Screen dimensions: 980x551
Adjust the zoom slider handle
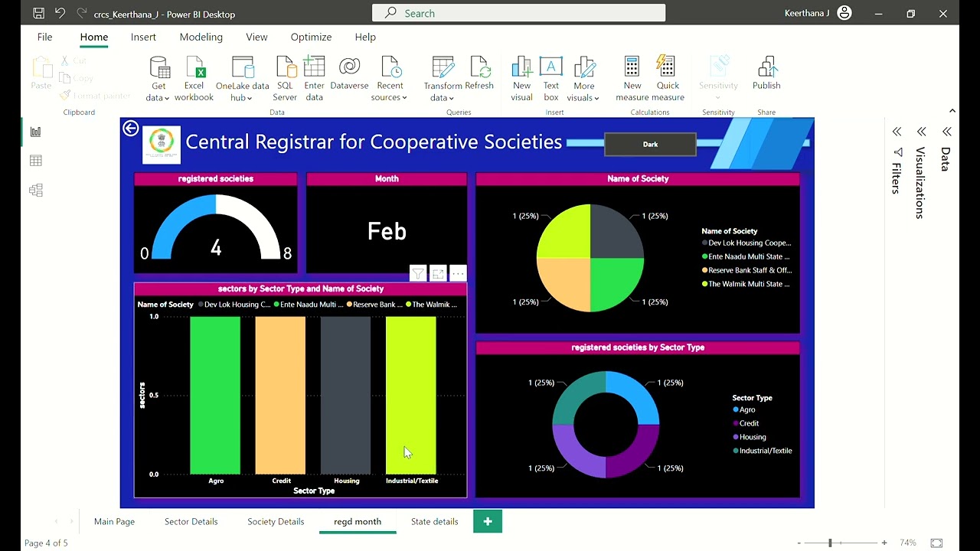pyautogui.click(x=830, y=543)
